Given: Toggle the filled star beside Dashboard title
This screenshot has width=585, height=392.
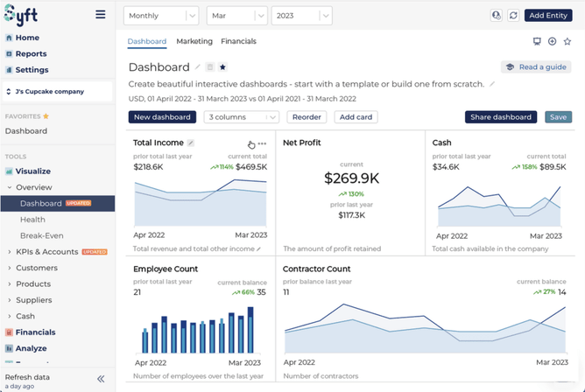Looking at the screenshot, I should [x=222, y=67].
